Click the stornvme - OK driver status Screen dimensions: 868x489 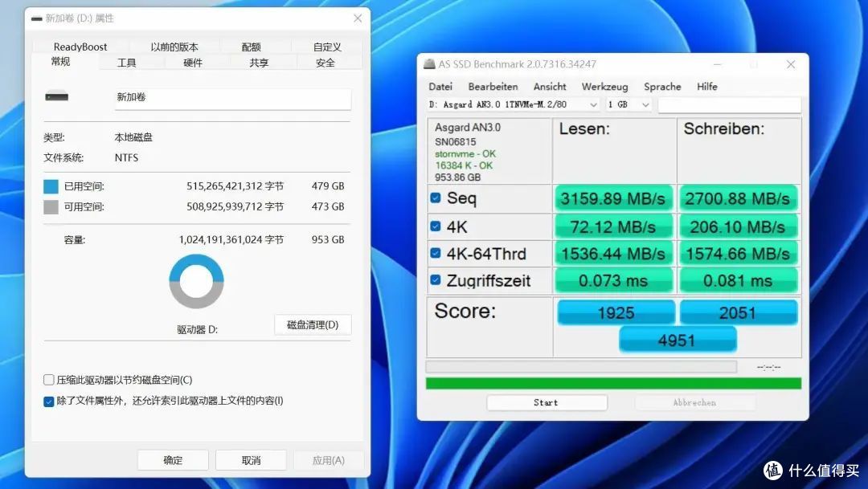465,154
